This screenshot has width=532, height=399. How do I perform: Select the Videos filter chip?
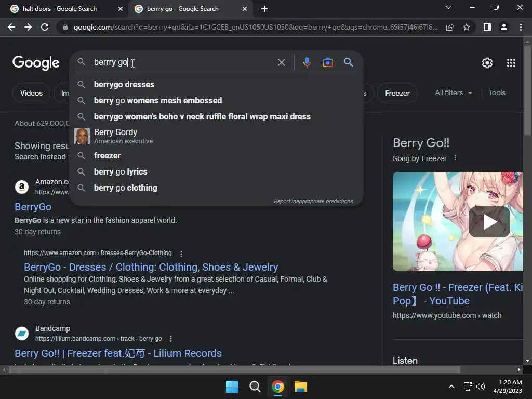pos(31,93)
